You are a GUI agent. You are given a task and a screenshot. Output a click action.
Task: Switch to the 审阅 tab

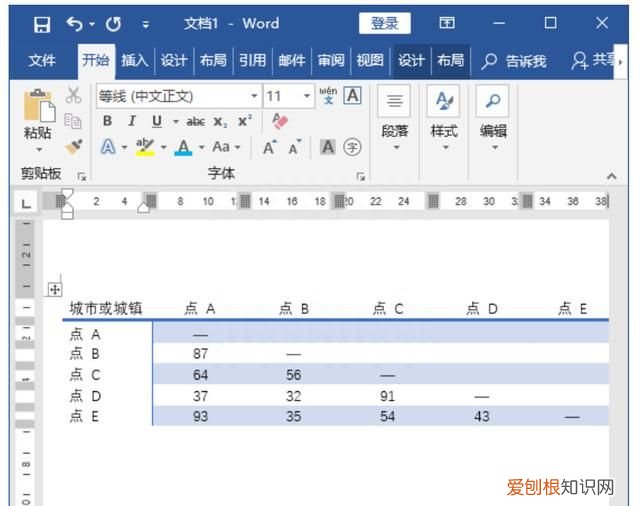pyautogui.click(x=331, y=61)
